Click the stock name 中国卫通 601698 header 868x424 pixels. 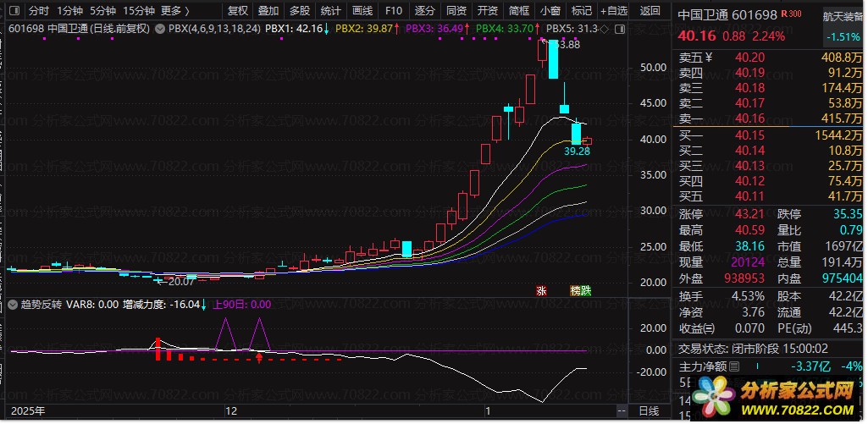point(727,15)
